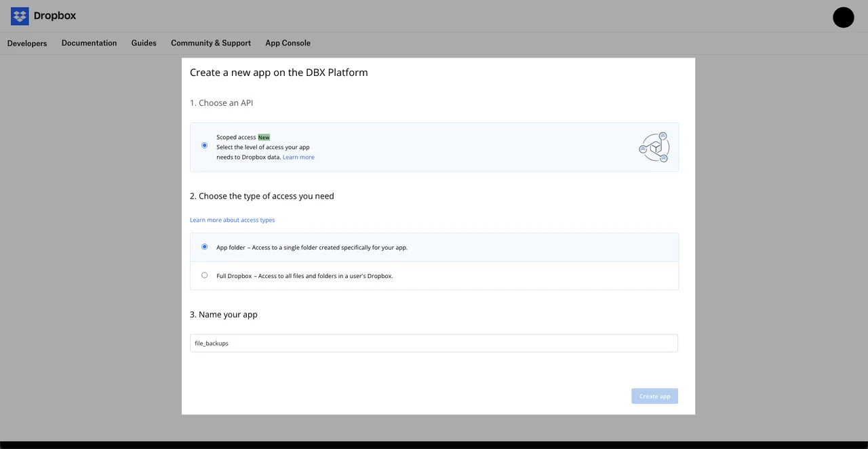868x449 pixels.
Task: Open the Developers menu item
Action: point(27,43)
